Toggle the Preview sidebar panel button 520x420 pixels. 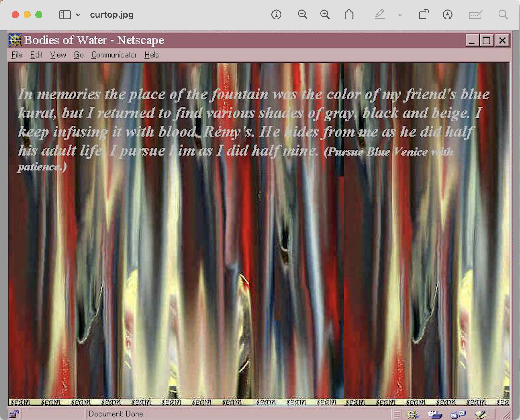click(x=65, y=15)
